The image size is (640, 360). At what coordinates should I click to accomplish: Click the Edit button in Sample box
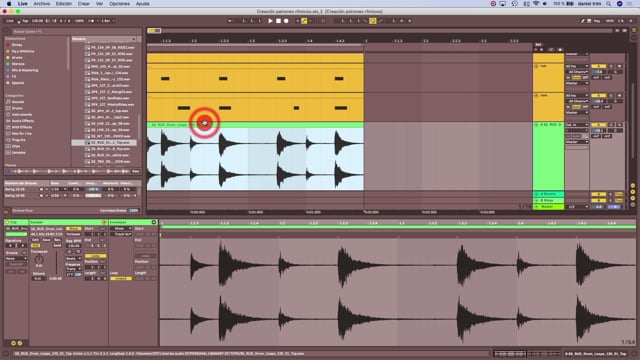tap(36, 240)
